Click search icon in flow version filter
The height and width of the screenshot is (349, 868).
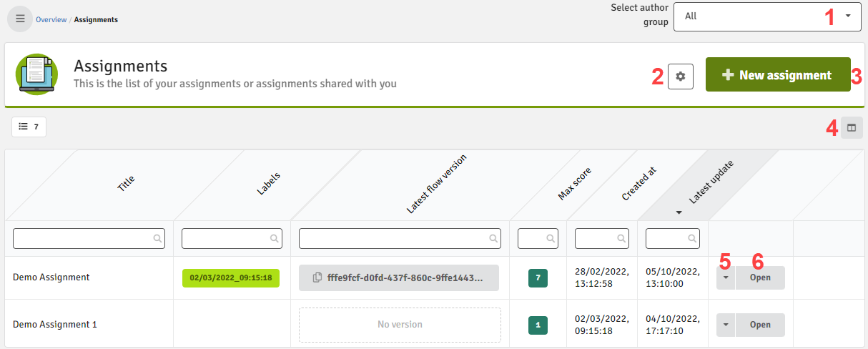[493, 239]
